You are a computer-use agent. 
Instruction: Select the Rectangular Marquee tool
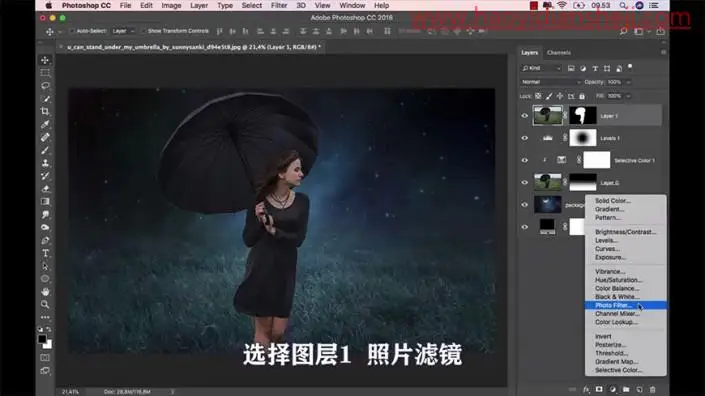coord(45,73)
